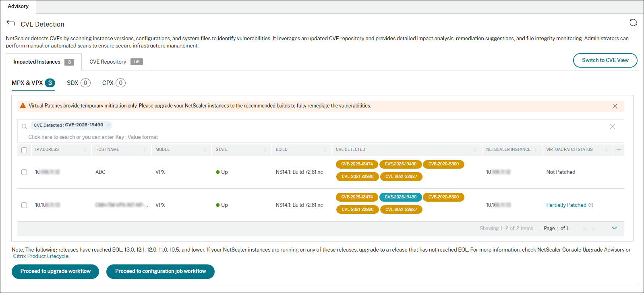Click the Not Patched status text

[561, 172]
